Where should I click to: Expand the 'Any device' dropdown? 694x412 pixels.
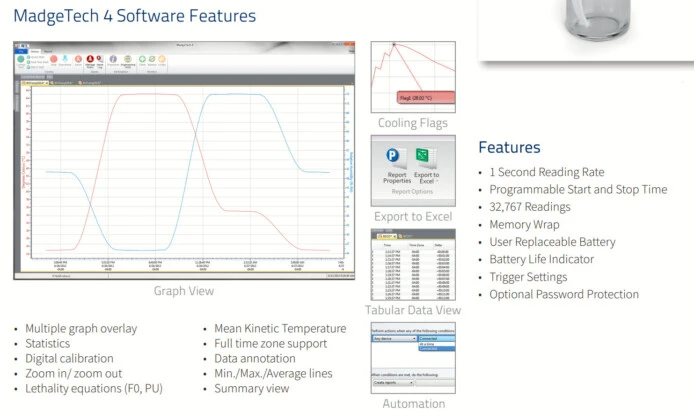click(x=393, y=338)
